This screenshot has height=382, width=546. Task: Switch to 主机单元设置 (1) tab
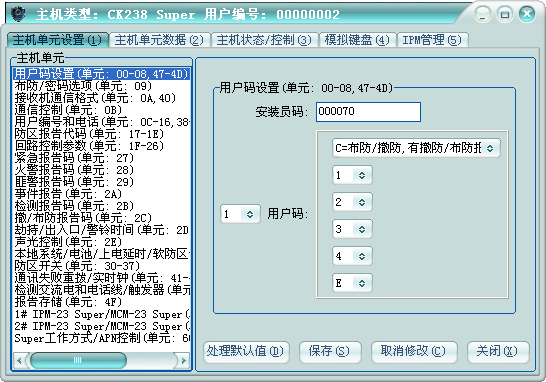click(57, 40)
